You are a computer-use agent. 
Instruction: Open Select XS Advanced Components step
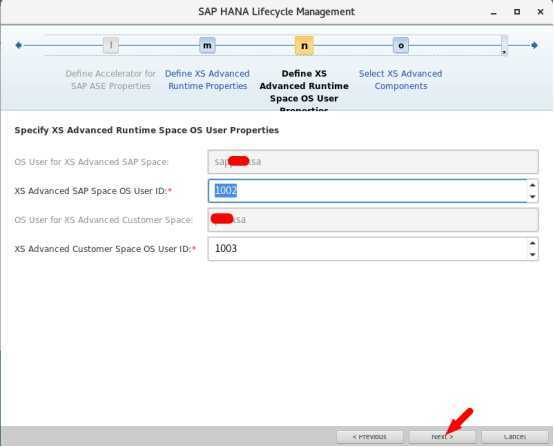[401, 80]
